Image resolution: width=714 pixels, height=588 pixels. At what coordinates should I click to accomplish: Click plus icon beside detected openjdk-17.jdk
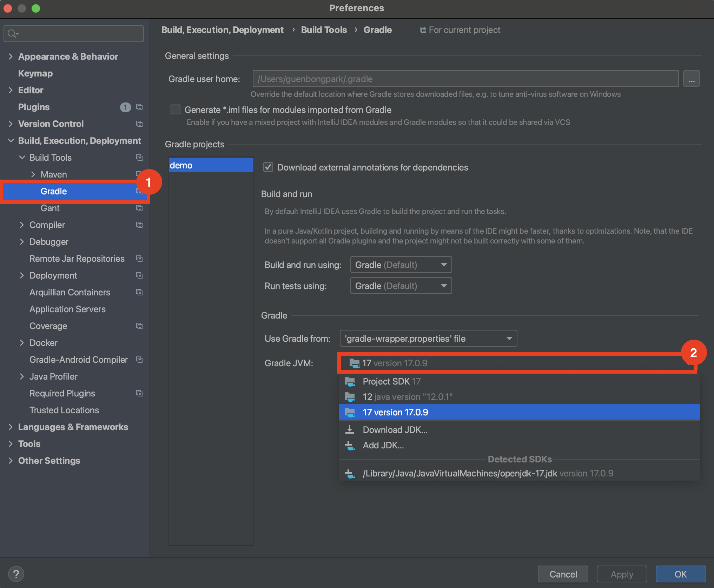(350, 474)
